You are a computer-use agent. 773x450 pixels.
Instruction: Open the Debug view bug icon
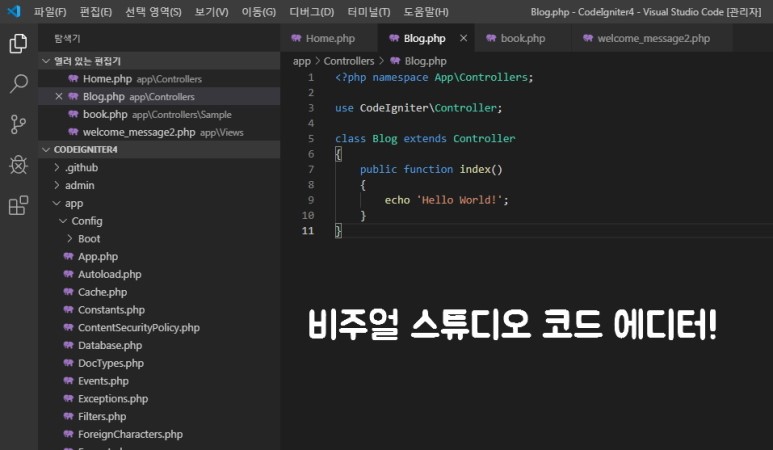click(18, 165)
